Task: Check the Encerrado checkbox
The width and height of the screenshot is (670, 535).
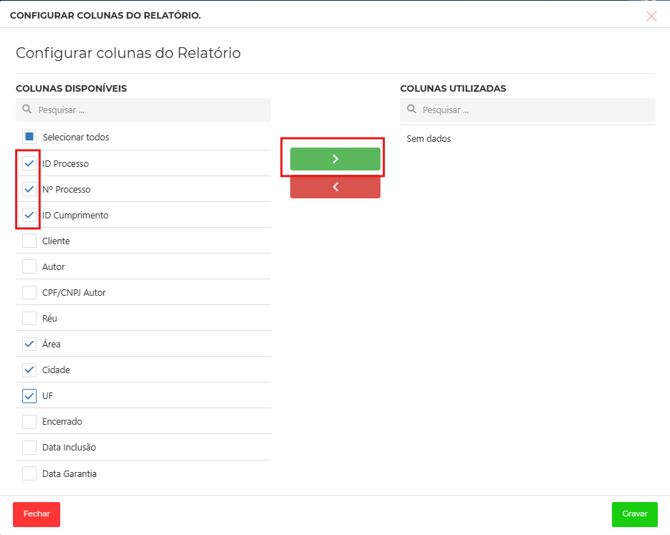Action: click(x=30, y=422)
